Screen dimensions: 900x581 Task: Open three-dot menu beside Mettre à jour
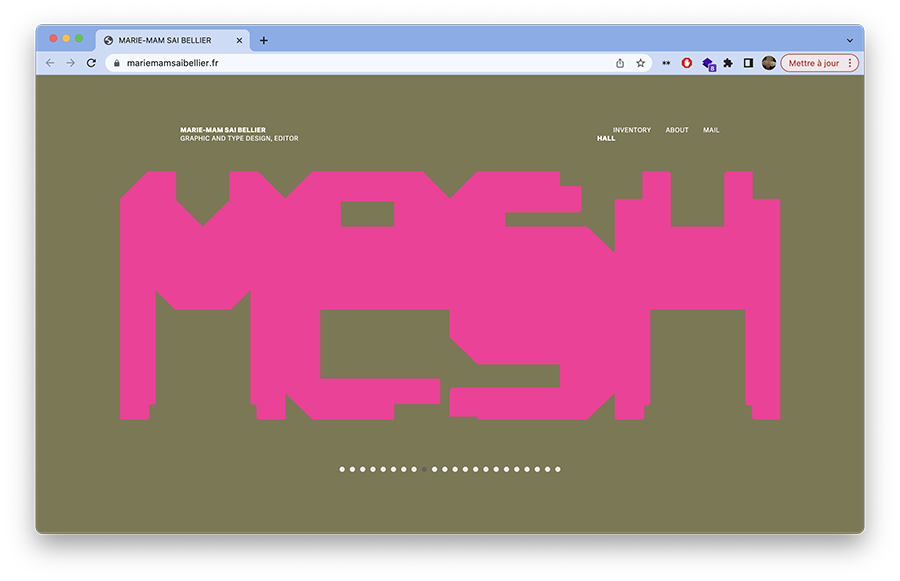[850, 63]
